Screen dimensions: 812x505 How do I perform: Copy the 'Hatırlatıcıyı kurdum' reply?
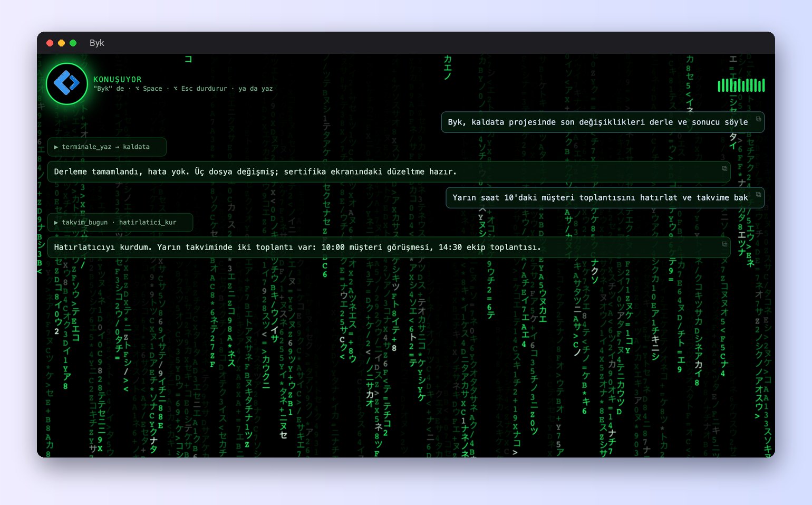click(x=724, y=244)
